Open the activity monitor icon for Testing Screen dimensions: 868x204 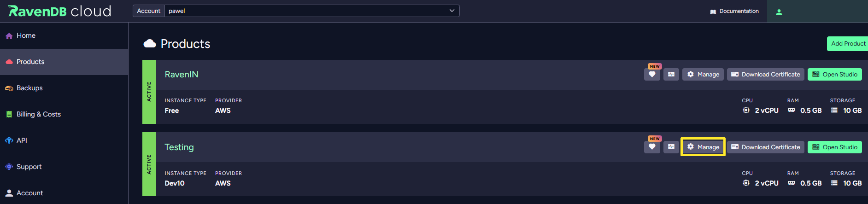[671, 147]
